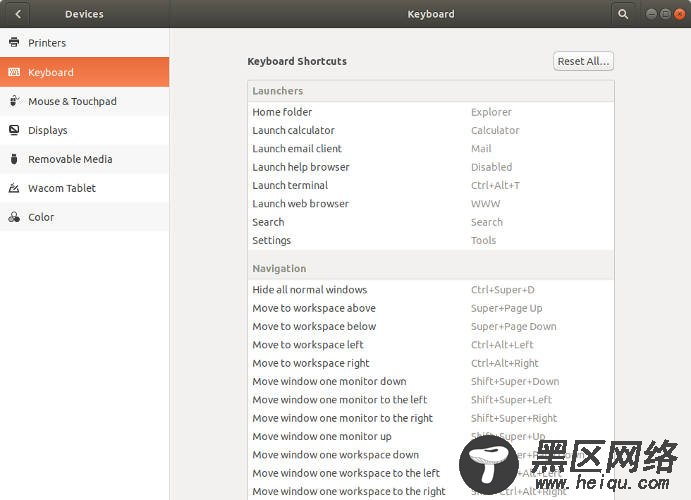
Task: Select the Launch terminal shortcut row
Action: click(x=431, y=185)
